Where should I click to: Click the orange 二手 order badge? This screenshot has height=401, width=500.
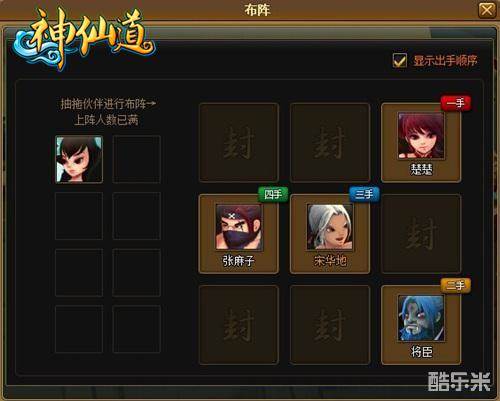456,286
